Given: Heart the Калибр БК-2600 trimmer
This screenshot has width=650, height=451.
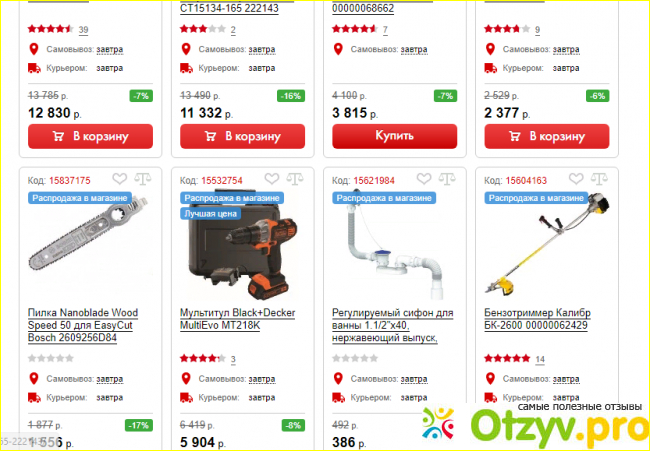Looking at the screenshot, I should (576, 179).
